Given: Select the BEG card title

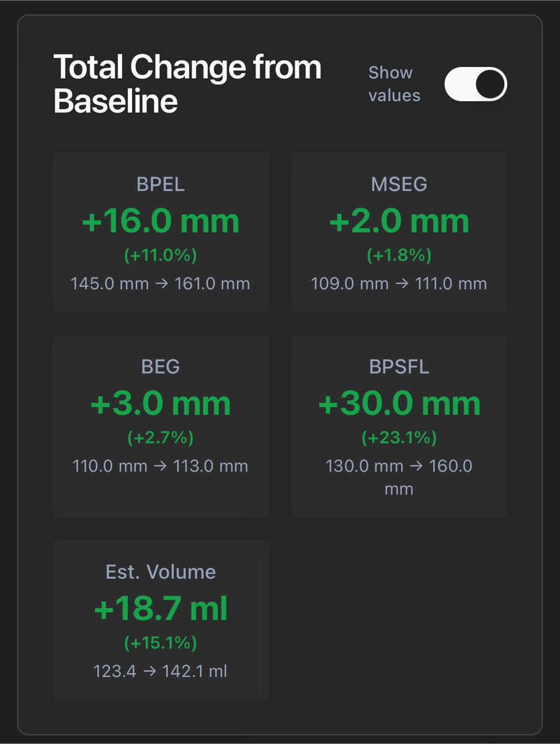Looking at the screenshot, I should pos(161,367).
